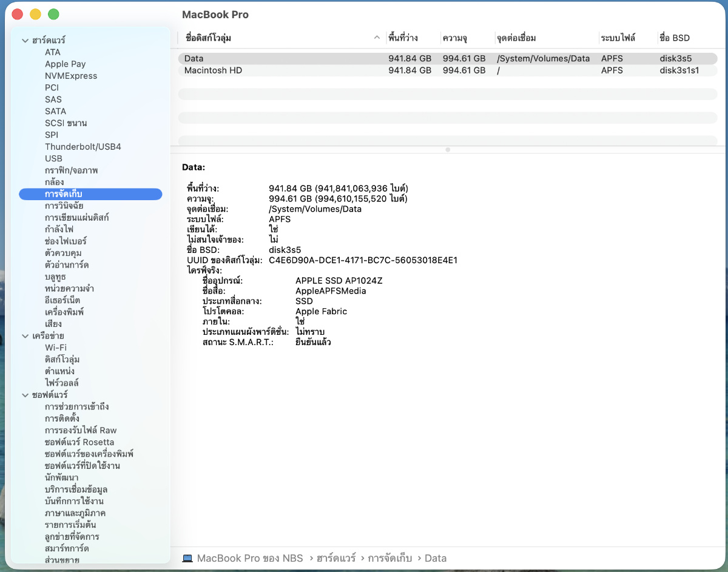Open Wi-Fi under network section

click(56, 348)
